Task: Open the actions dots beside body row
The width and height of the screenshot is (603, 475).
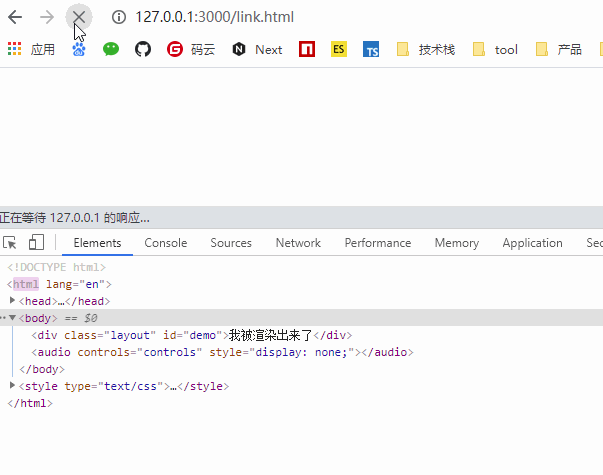Action: click(x=3, y=318)
